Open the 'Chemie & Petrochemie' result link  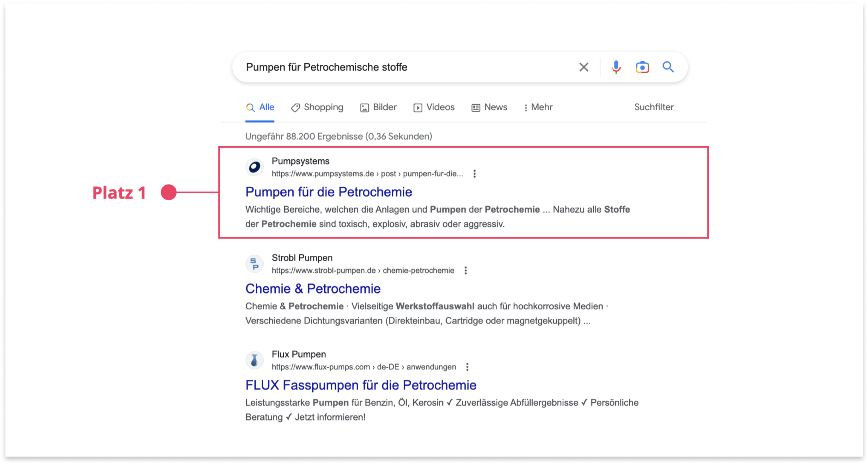[313, 289]
